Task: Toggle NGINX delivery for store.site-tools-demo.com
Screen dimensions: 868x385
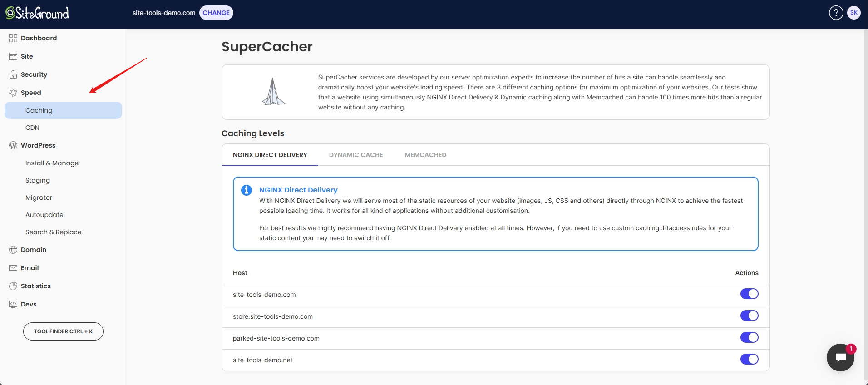Action: [x=749, y=316]
